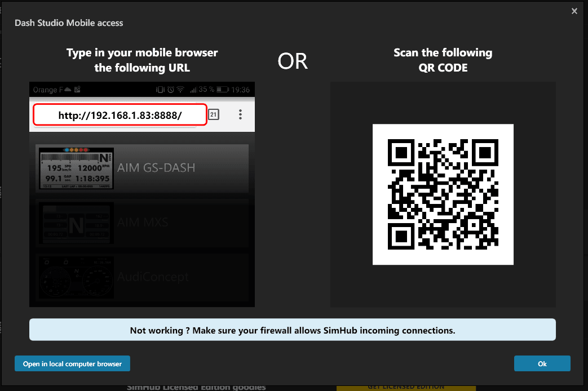
Task: Click the firewall notice banner
Action: coord(293,330)
